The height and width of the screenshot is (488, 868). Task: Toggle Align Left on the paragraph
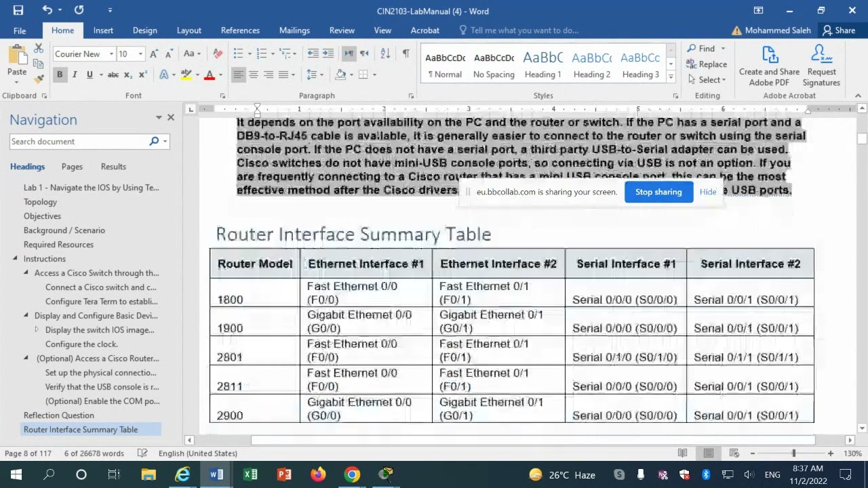pos(238,75)
